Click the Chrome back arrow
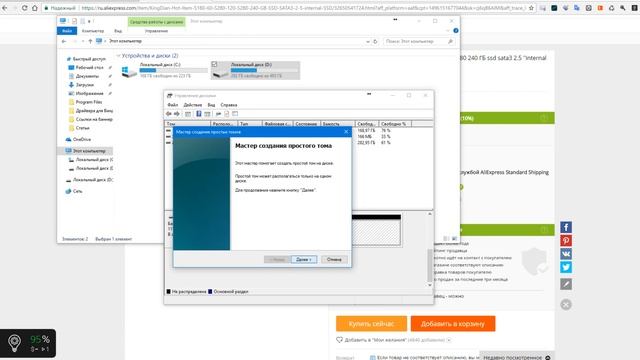The width and height of the screenshot is (640, 360). coord(5,8)
